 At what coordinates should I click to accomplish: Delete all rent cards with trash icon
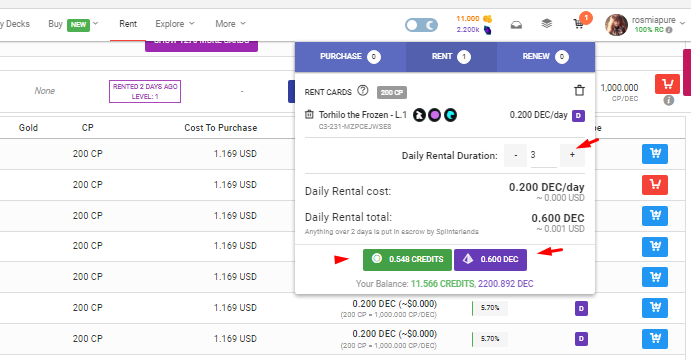tap(579, 90)
